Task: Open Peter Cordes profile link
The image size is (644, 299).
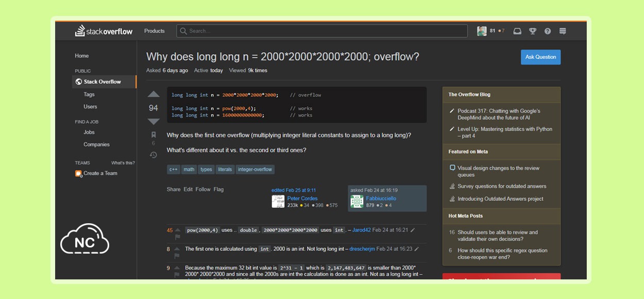Action: click(x=302, y=198)
